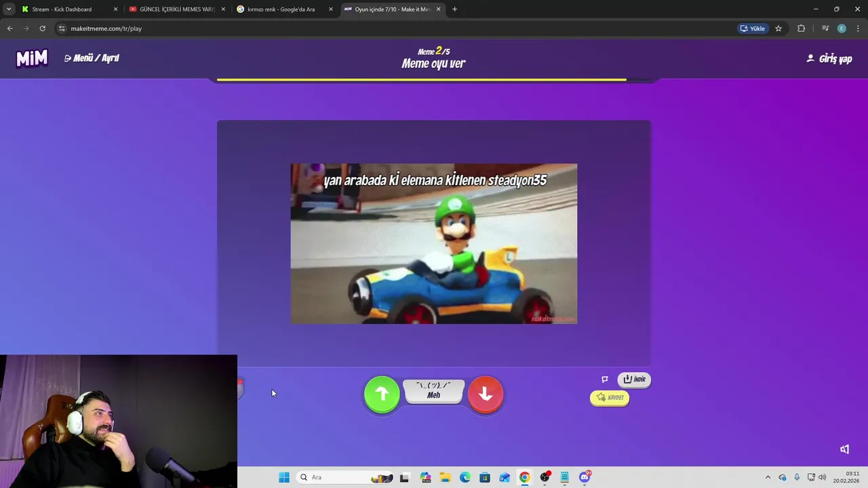Open the Windows Start menu
The width and height of the screenshot is (868, 488).
[284, 477]
